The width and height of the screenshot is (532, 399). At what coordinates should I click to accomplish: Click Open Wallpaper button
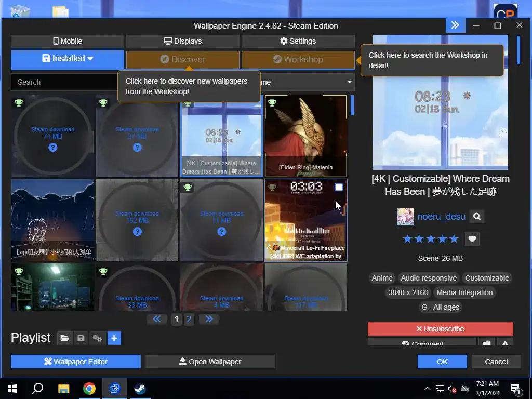(x=210, y=362)
